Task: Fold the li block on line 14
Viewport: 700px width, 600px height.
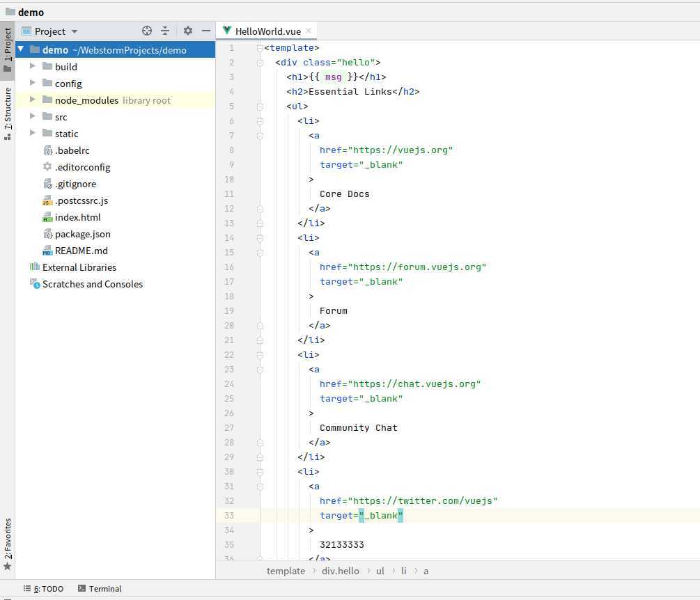Action: (x=260, y=238)
